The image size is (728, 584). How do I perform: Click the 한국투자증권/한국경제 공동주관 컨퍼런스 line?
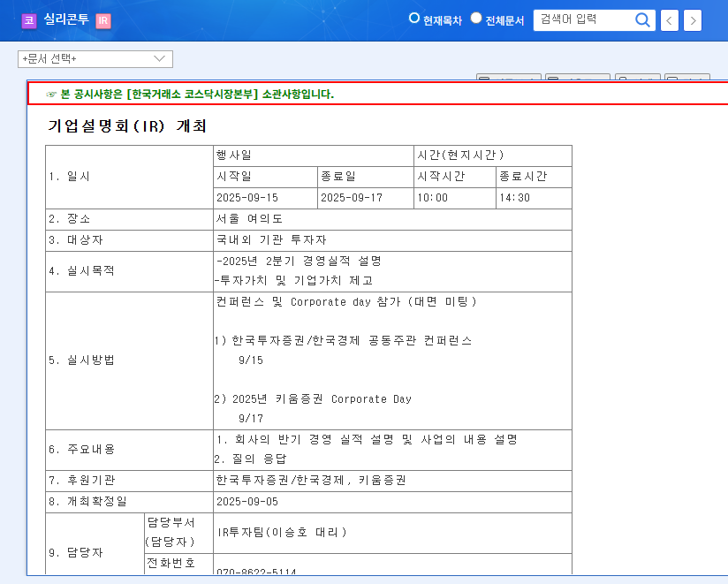(x=343, y=341)
